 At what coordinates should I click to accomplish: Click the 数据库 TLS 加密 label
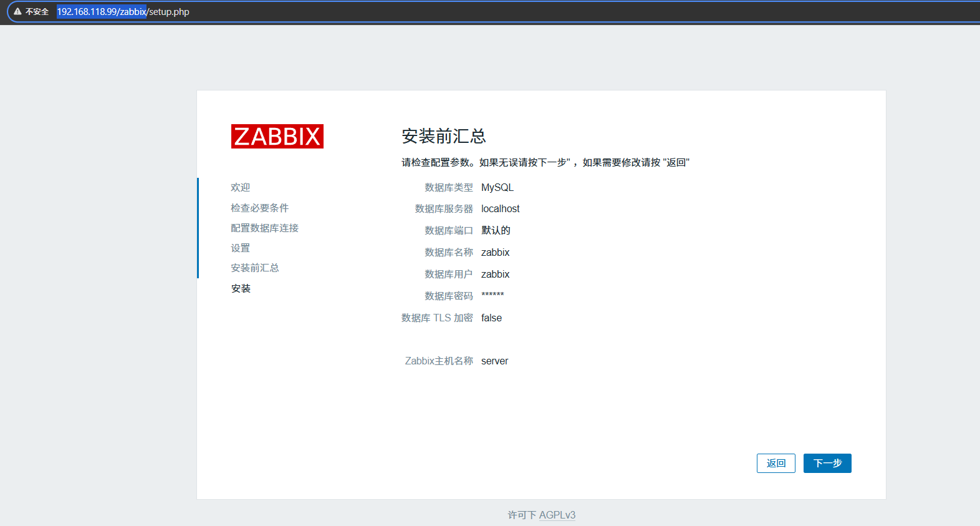[x=437, y=318]
